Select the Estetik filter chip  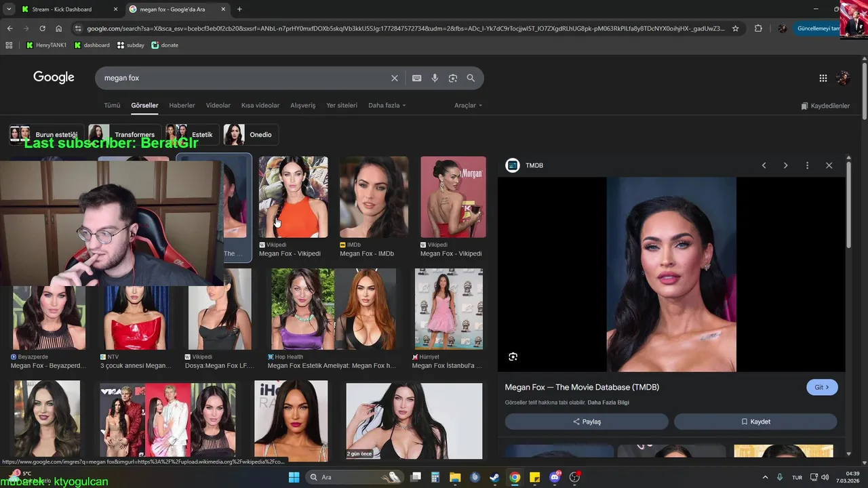(193, 135)
